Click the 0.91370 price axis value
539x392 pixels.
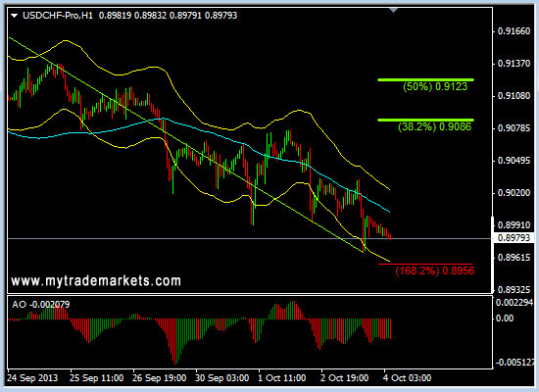(514, 64)
